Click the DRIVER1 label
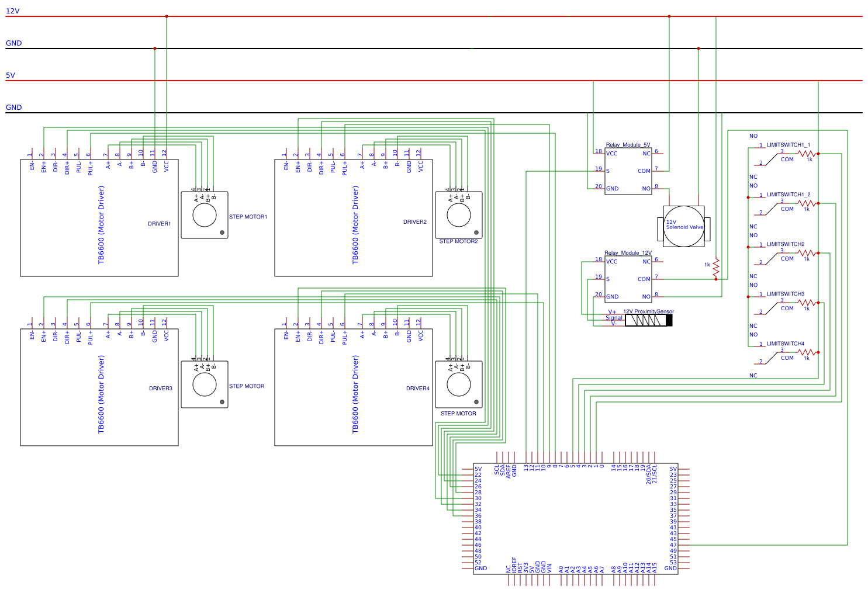 [160, 224]
